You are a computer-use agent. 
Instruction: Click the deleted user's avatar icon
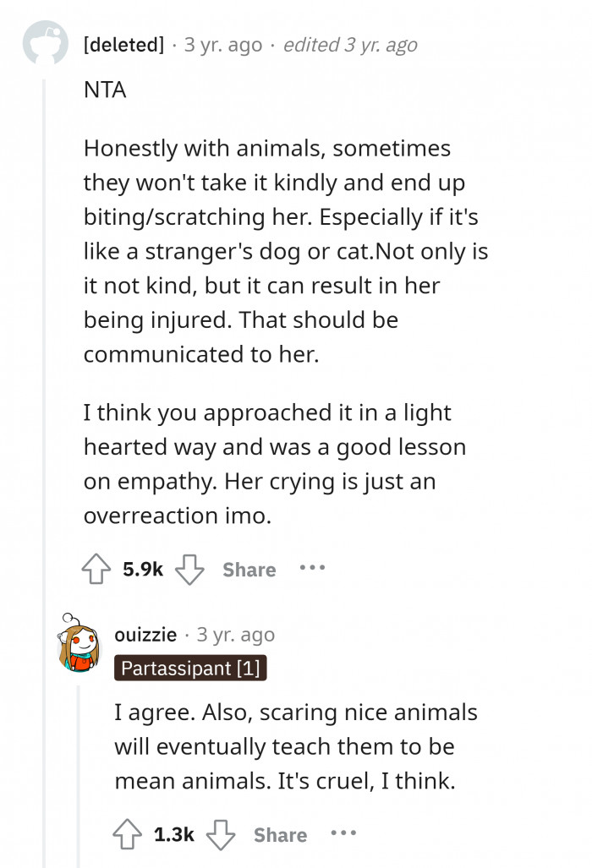click(x=47, y=43)
